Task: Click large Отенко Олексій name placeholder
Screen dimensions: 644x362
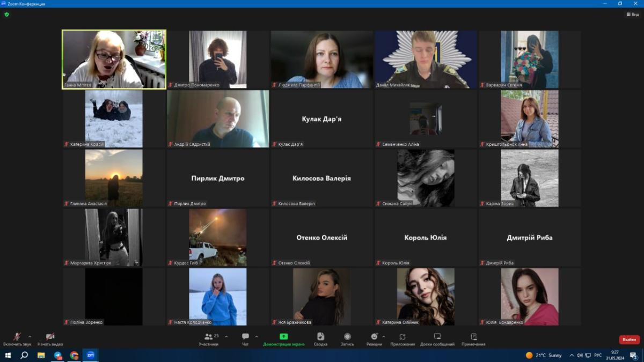Action: (322, 238)
